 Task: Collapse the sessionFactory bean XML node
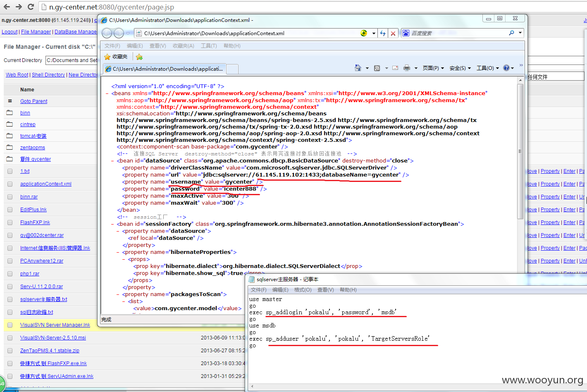click(113, 224)
